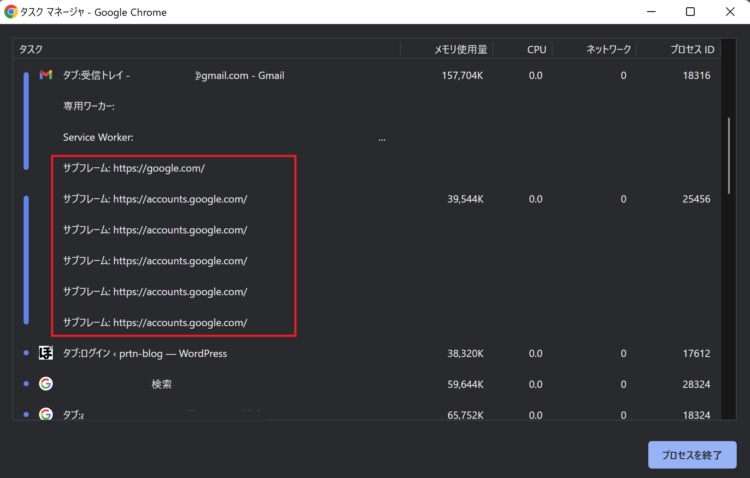Image resolution: width=750 pixels, height=478 pixels.
Task: Select the サブフレーム: https://google.com/ row
Action: [367, 168]
